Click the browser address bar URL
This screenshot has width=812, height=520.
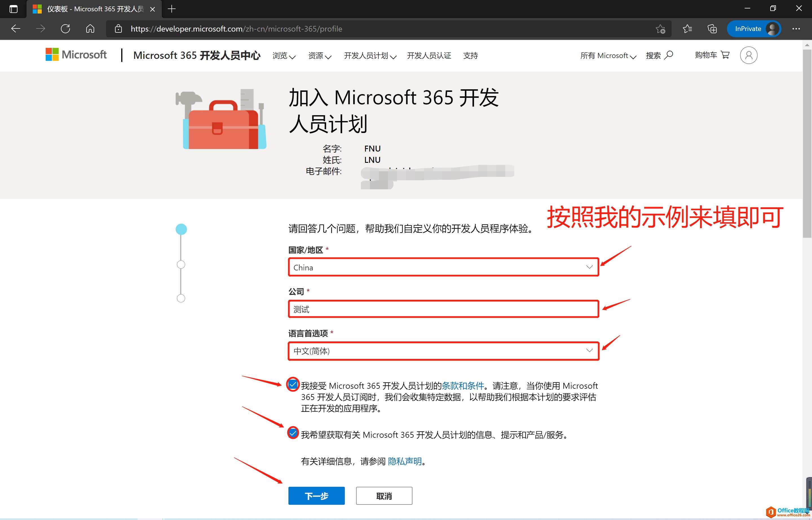(237, 29)
